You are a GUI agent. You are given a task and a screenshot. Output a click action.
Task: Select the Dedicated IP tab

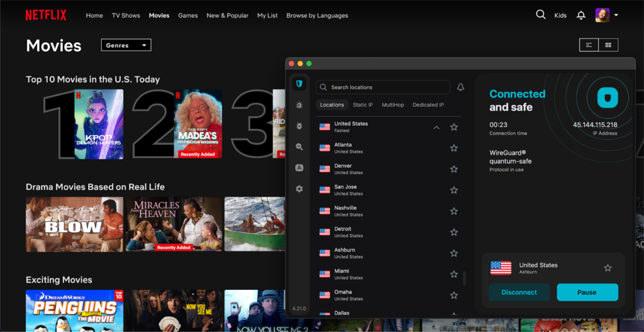click(428, 105)
